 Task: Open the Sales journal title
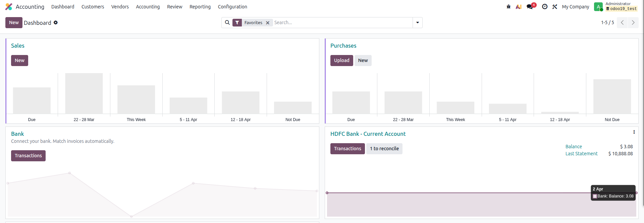click(x=18, y=46)
